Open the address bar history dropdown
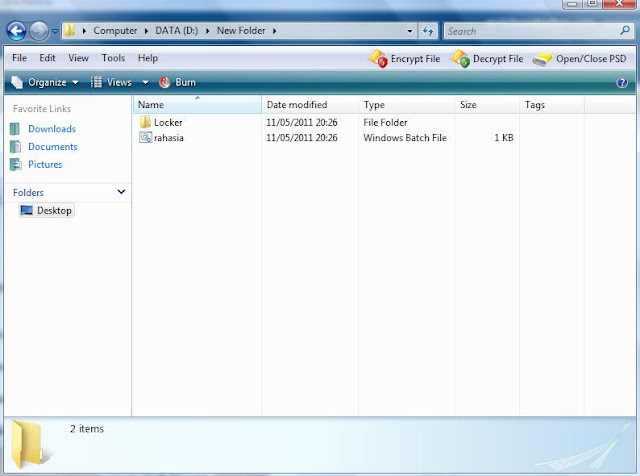The width and height of the screenshot is (640, 476). pyautogui.click(x=409, y=31)
